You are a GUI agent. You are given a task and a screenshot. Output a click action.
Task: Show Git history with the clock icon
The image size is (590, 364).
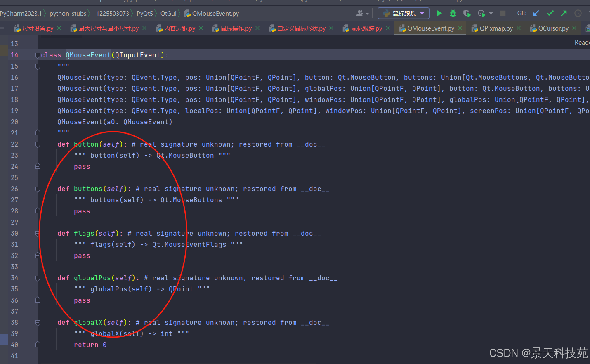pos(578,13)
